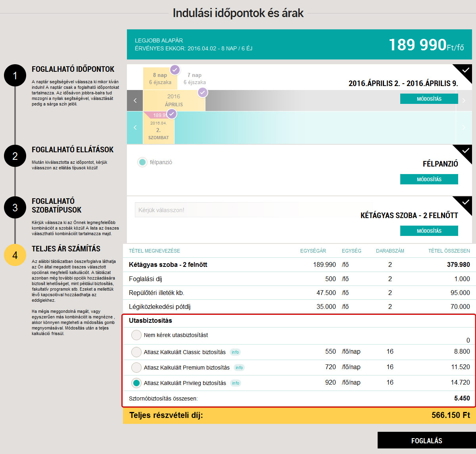Click the right arrow in the month row

[464, 100]
